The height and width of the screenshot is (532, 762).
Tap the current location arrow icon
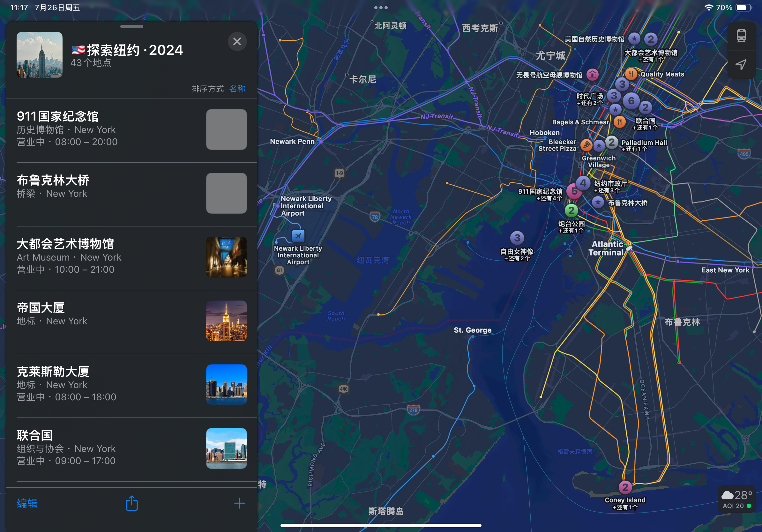(741, 64)
